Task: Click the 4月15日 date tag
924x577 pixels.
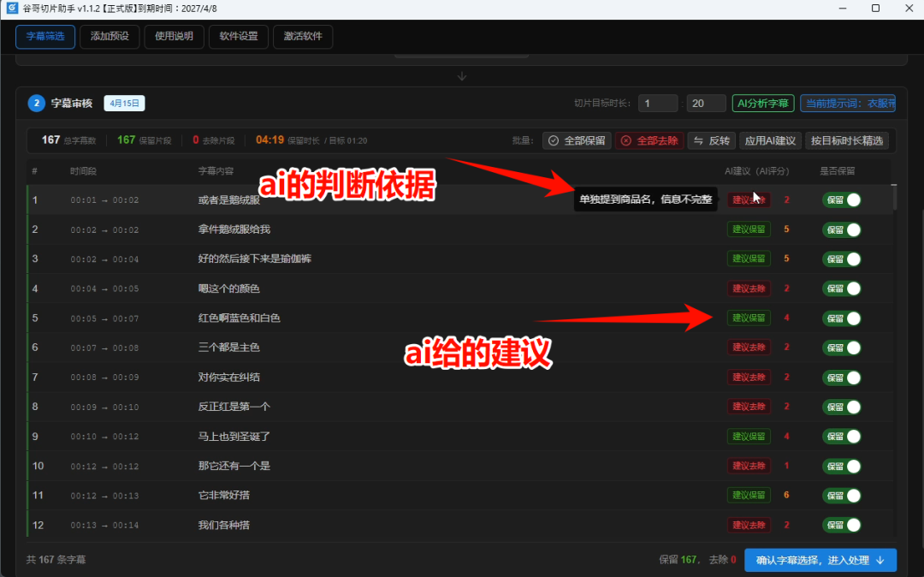Action: (124, 103)
